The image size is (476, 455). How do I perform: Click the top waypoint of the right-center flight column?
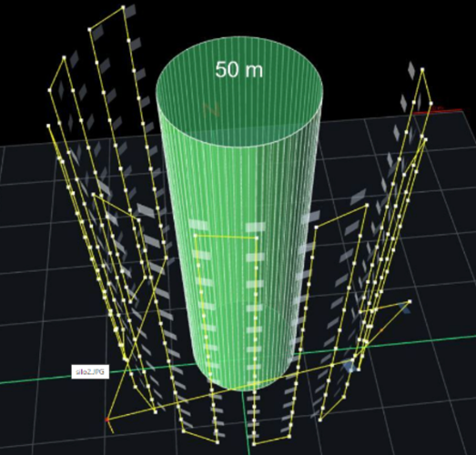point(367,205)
